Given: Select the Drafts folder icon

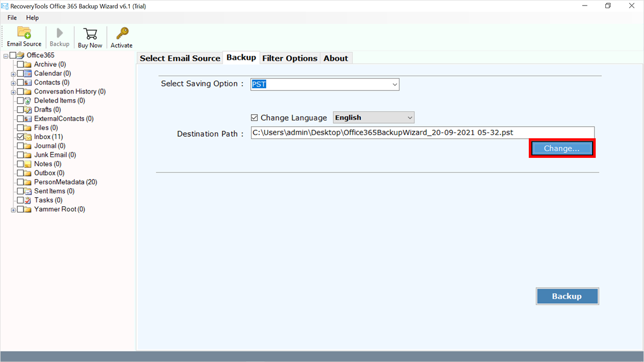Looking at the screenshot, I should (x=28, y=110).
